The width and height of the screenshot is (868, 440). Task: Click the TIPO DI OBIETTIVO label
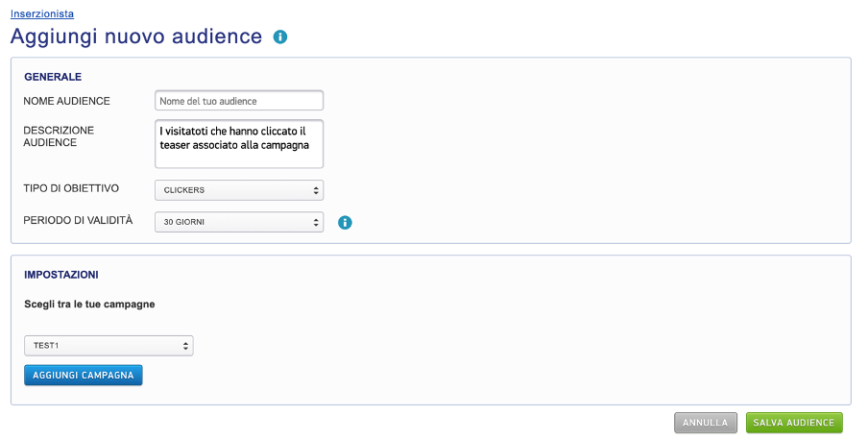click(x=72, y=189)
